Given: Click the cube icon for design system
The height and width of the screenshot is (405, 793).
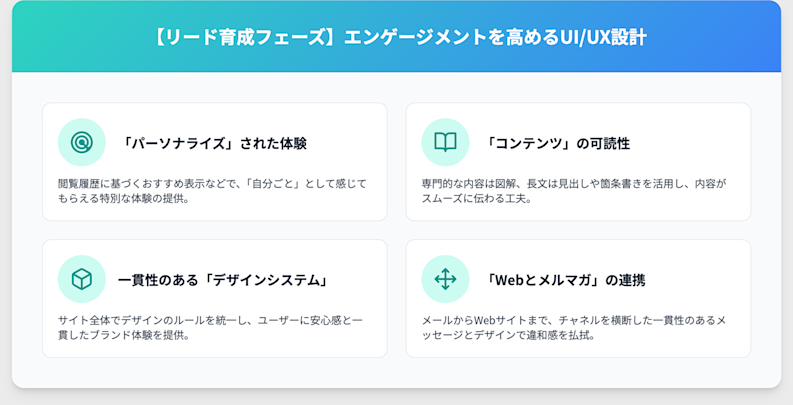Looking at the screenshot, I should (x=82, y=279).
